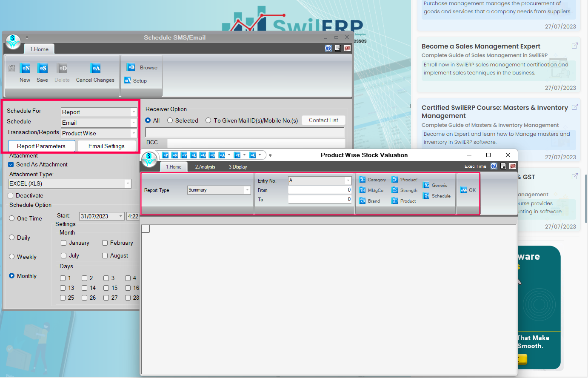Click the Cancel Changes icon

click(95, 68)
